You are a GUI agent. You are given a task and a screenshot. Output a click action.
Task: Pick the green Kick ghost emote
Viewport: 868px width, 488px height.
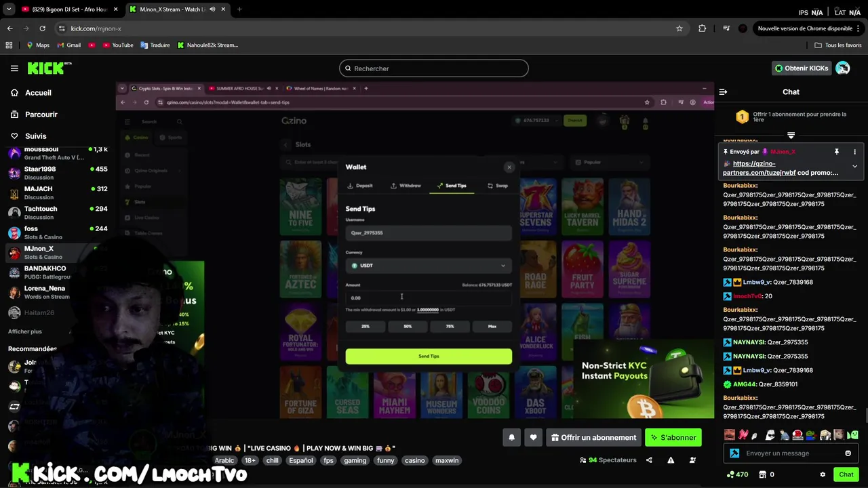click(853, 434)
